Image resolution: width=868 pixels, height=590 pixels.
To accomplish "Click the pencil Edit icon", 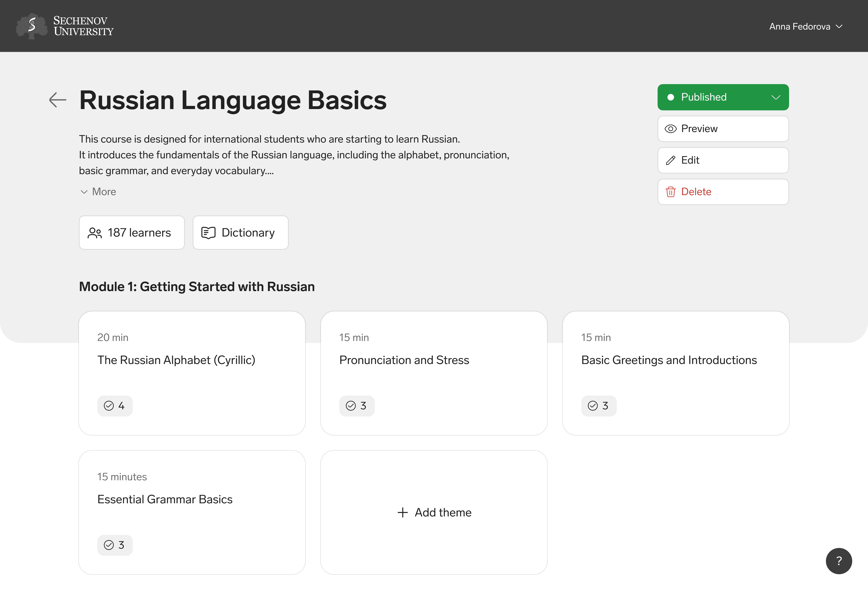I will (x=670, y=160).
